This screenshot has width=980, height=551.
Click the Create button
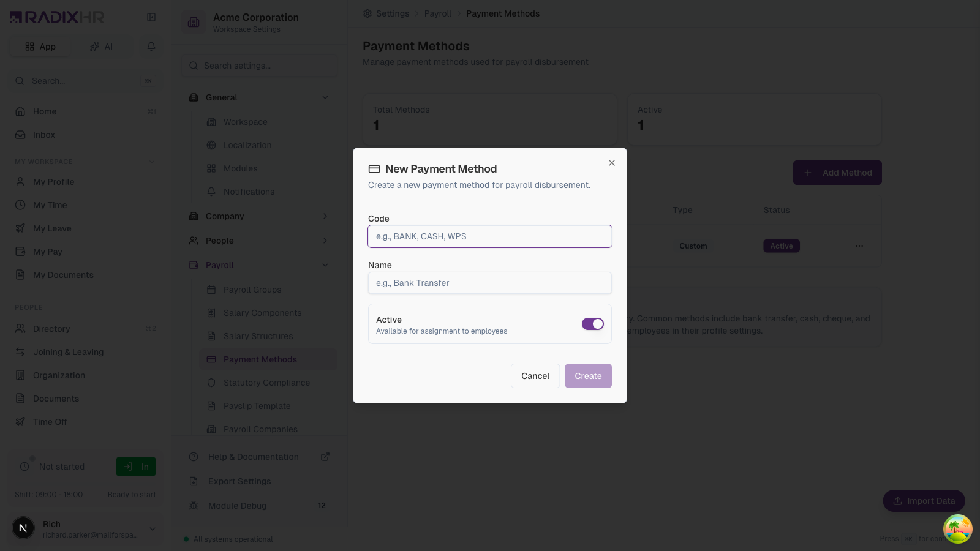588,376
